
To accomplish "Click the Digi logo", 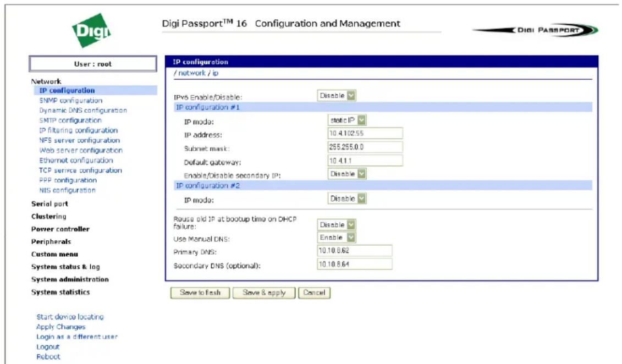I will [x=91, y=31].
